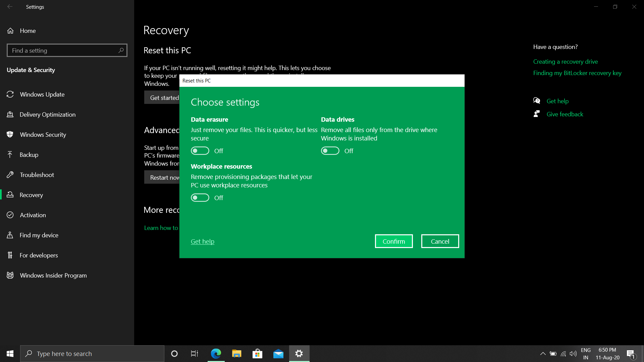The width and height of the screenshot is (644, 362).
Task: Click the Activation settings icon
Action: (11, 215)
